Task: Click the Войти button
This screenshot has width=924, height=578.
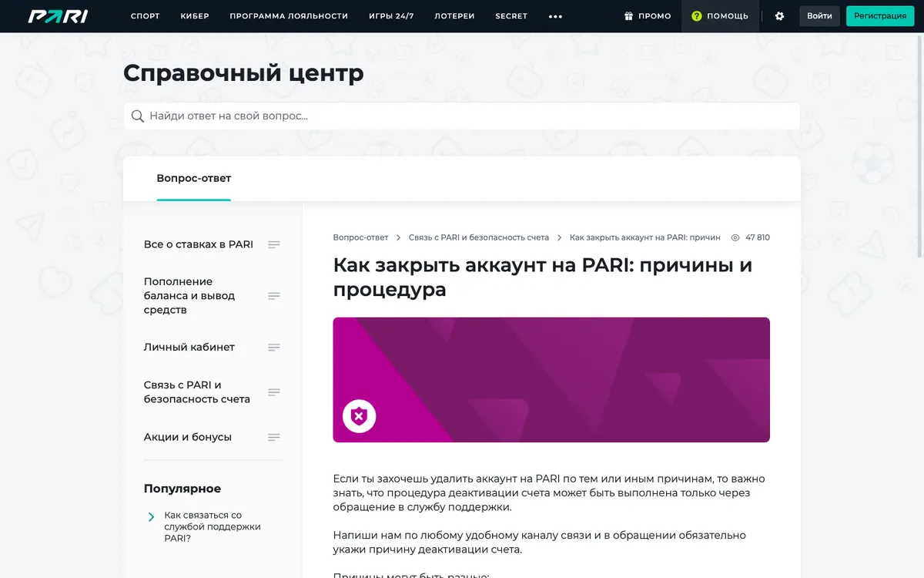Action: pos(819,16)
